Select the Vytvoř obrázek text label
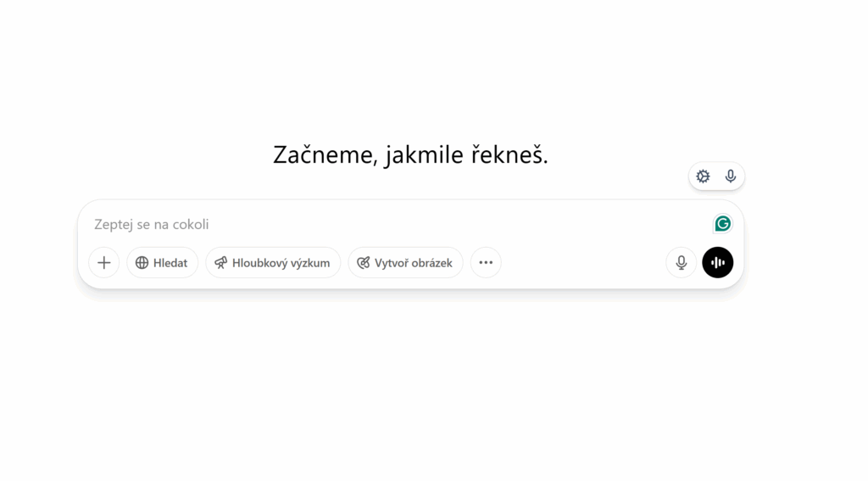The height and width of the screenshot is (481, 868). [414, 263]
